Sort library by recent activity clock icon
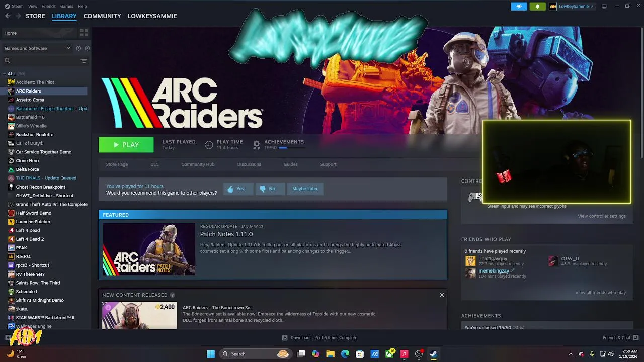Viewport: 644px width, 362px height. point(78,48)
